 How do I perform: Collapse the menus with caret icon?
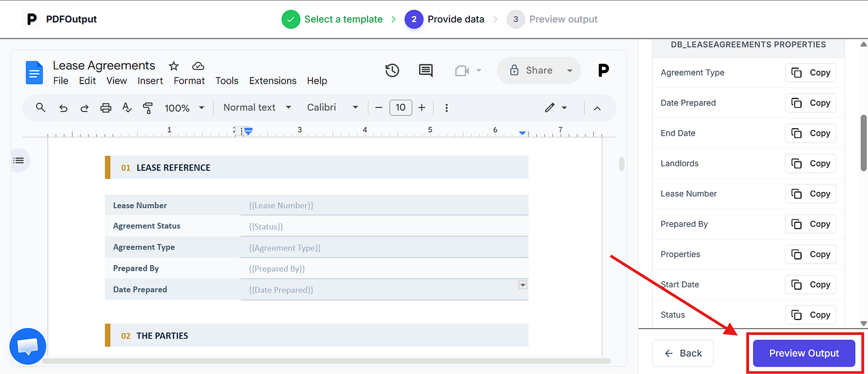point(597,108)
